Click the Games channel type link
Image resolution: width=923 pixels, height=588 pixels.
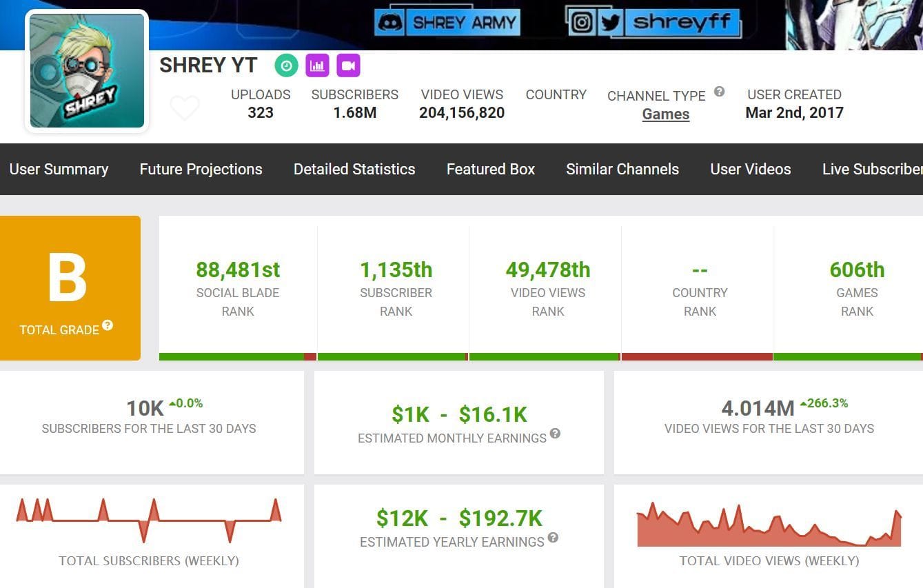click(x=665, y=114)
